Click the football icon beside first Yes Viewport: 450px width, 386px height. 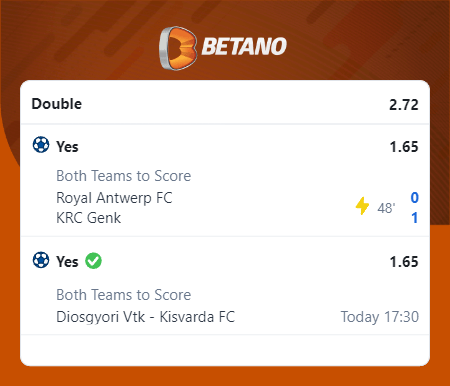41,145
